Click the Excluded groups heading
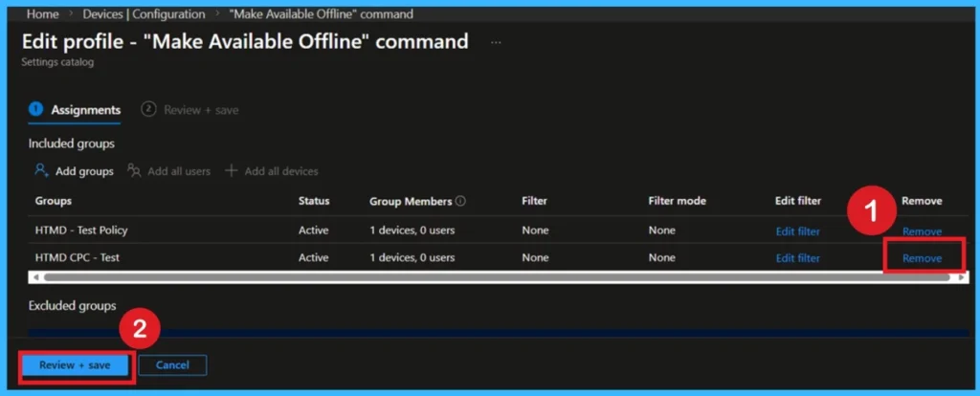980x396 pixels. (x=73, y=306)
